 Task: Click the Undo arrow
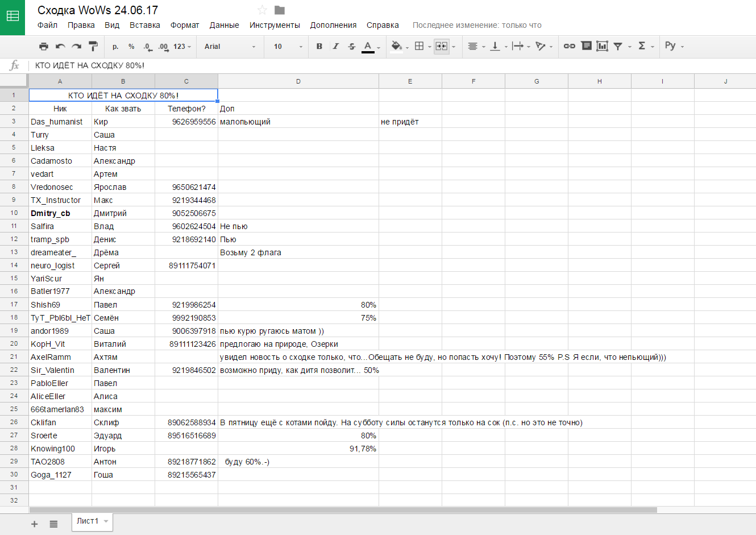[x=60, y=47]
